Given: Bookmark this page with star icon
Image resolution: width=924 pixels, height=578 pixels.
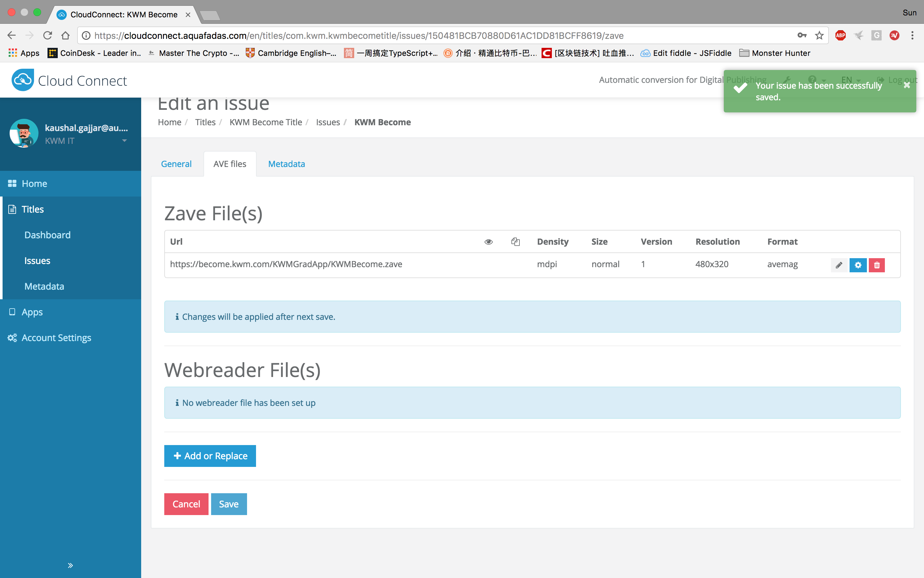Looking at the screenshot, I should [819, 36].
